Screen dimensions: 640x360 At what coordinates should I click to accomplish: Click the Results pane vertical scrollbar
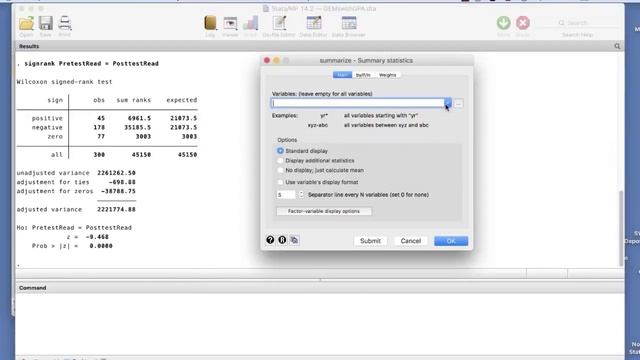click(621, 228)
